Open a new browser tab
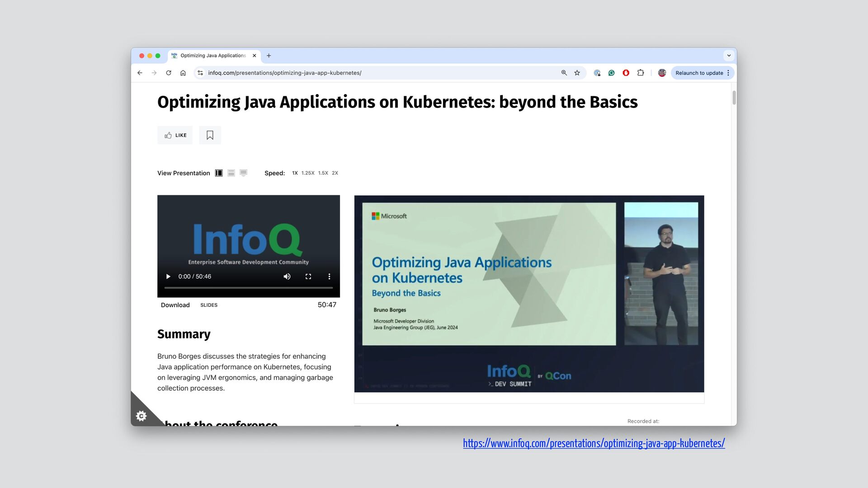 [269, 56]
